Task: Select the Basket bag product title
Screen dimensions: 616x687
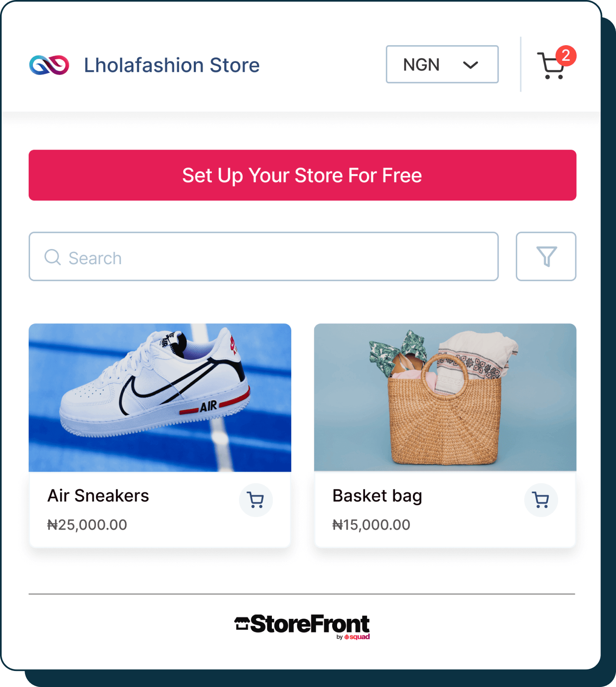Action: pyautogui.click(x=377, y=496)
